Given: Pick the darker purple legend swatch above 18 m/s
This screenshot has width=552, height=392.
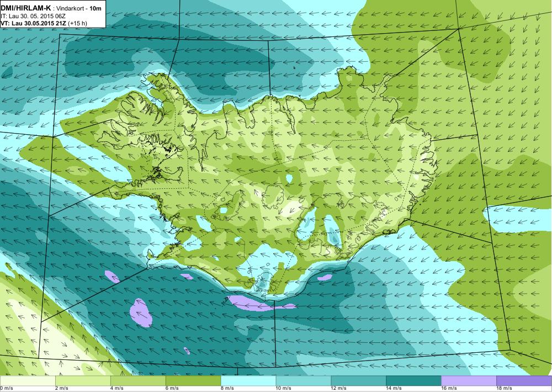Looking at the screenshot, I should point(524,381).
